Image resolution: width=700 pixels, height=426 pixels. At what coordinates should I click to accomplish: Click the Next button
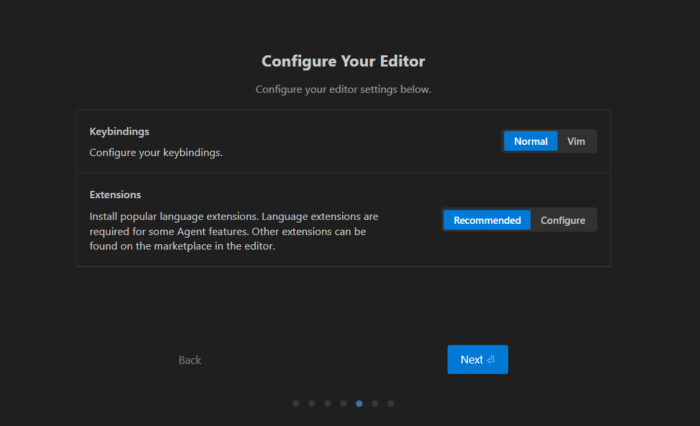click(x=477, y=360)
